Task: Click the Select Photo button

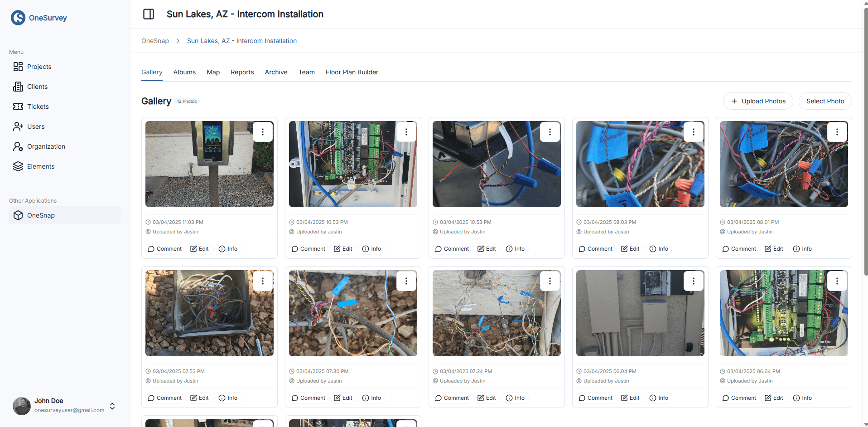Action: click(x=825, y=101)
